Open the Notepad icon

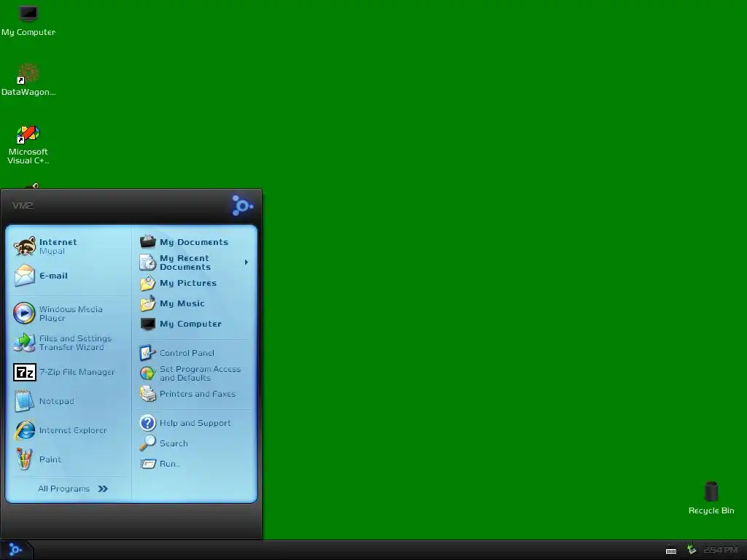tap(24, 401)
